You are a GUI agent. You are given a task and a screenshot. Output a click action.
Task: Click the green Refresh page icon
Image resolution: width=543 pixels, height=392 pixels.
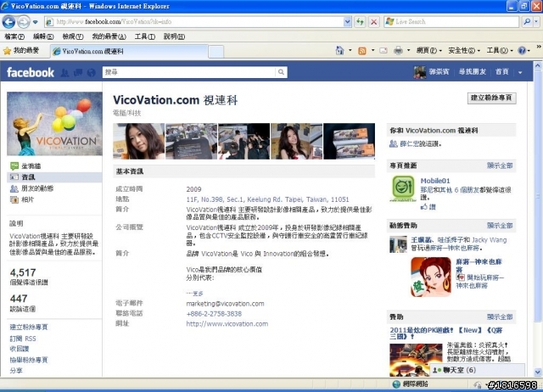click(x=360, y=22)
